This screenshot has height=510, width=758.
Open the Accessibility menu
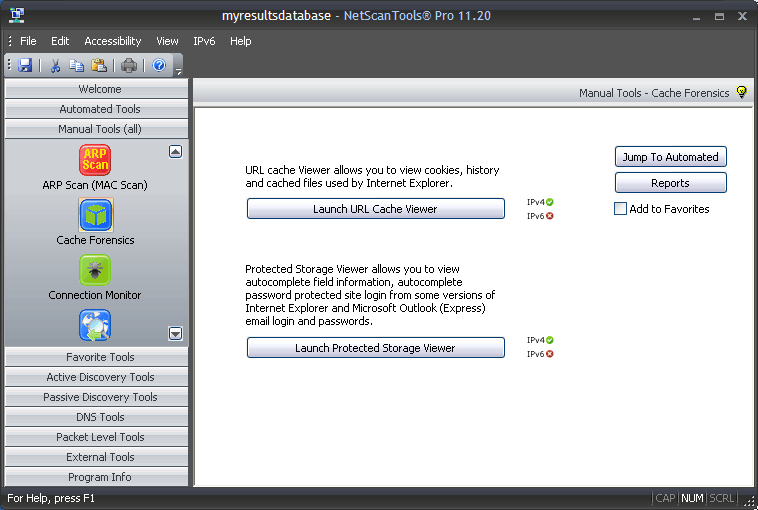point(113,41)
